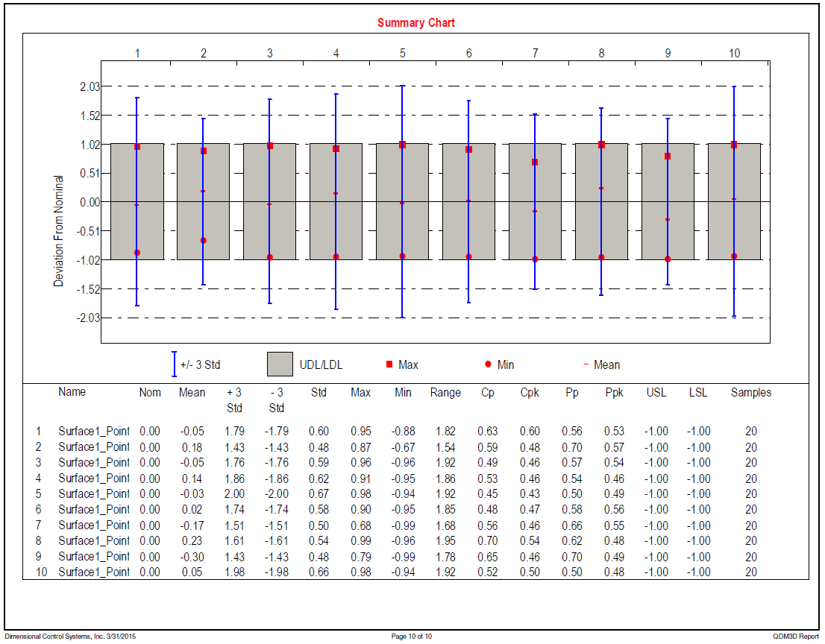Viewport: 825px width, 644px height.
Task: Click the Max marker on bar 5
Action: coord(401,145)
